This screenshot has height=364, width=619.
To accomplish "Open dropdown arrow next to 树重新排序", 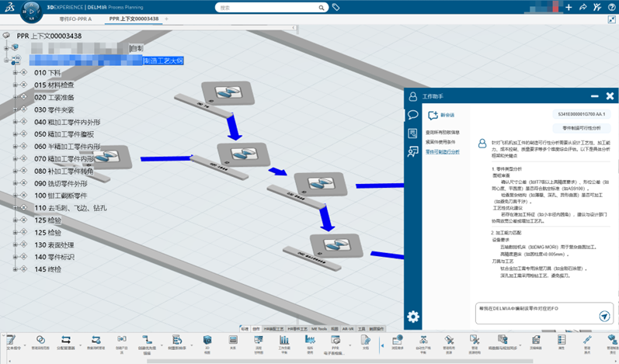I will [192, 345].
